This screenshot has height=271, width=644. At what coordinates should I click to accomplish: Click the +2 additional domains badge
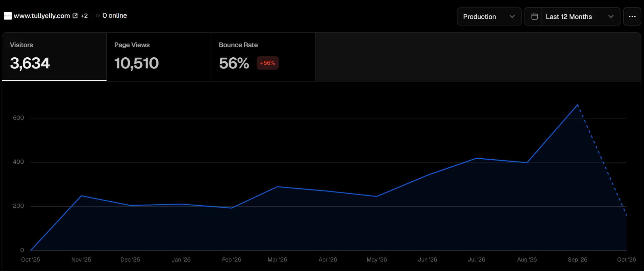coord(84,16)
